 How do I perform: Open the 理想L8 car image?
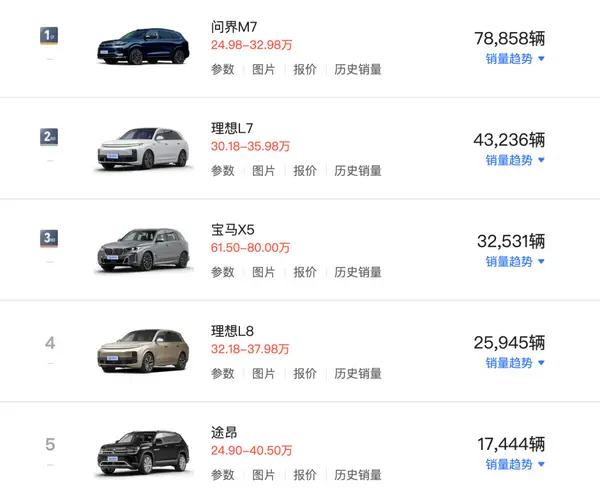click(143, 351)
